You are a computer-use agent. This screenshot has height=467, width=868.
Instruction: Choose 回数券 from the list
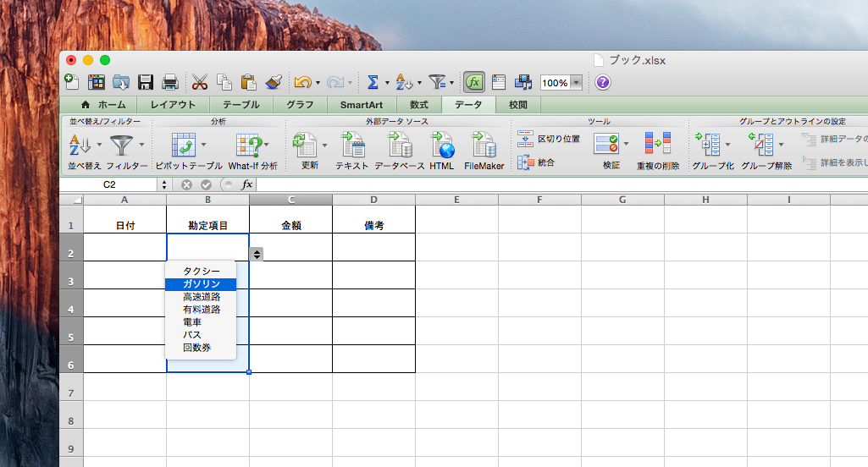tap(201, 348)
